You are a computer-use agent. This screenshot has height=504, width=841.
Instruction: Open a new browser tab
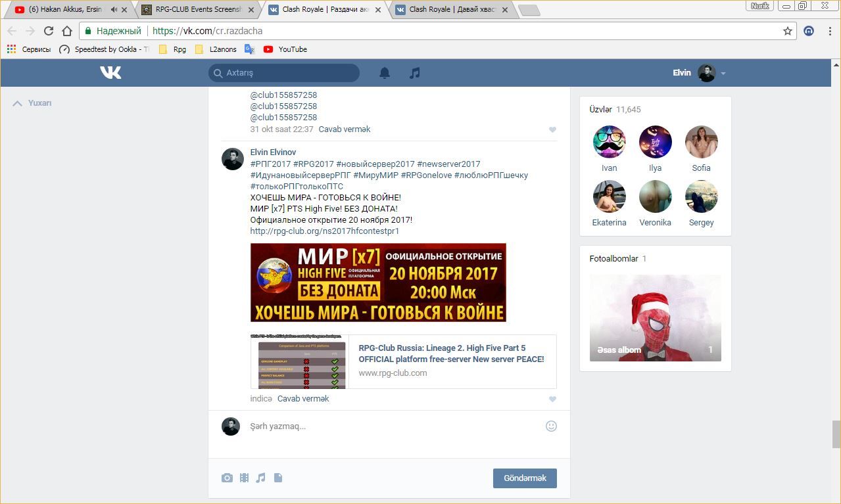[529, 11]
